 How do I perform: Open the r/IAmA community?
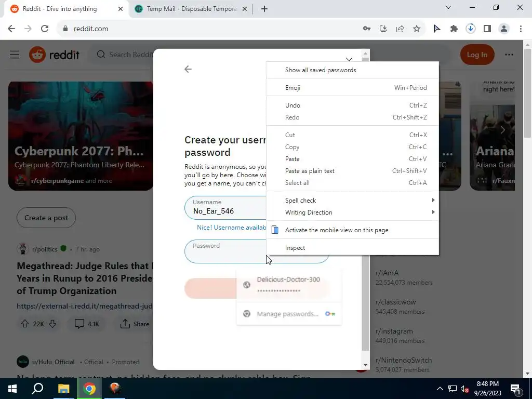(387, 273)
